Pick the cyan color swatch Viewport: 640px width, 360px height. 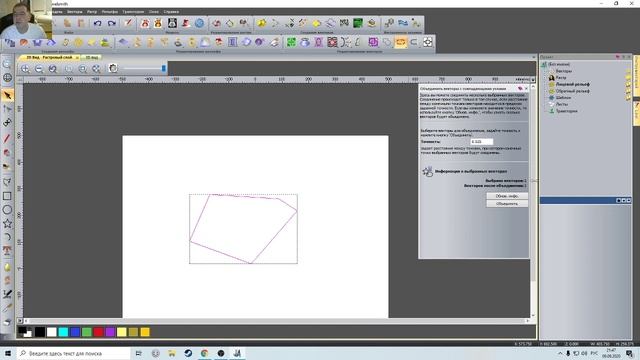(63, 332)
